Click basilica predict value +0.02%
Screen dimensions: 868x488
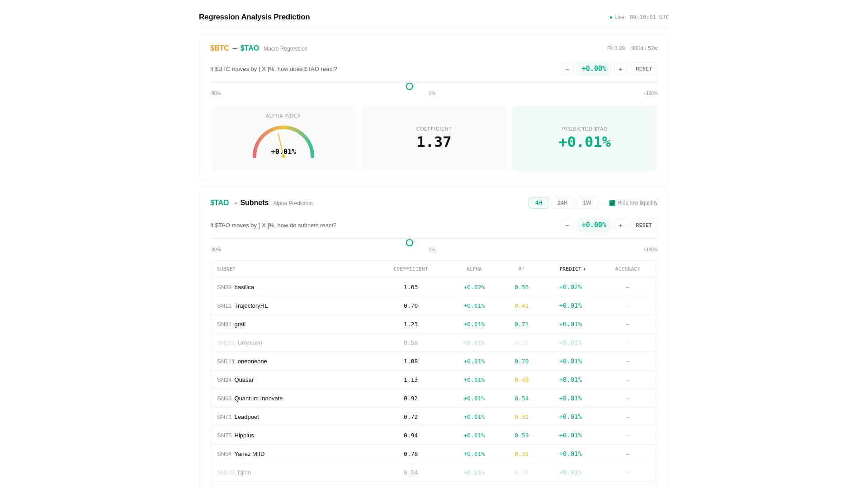pyautogui.click(x=570, y=287)
